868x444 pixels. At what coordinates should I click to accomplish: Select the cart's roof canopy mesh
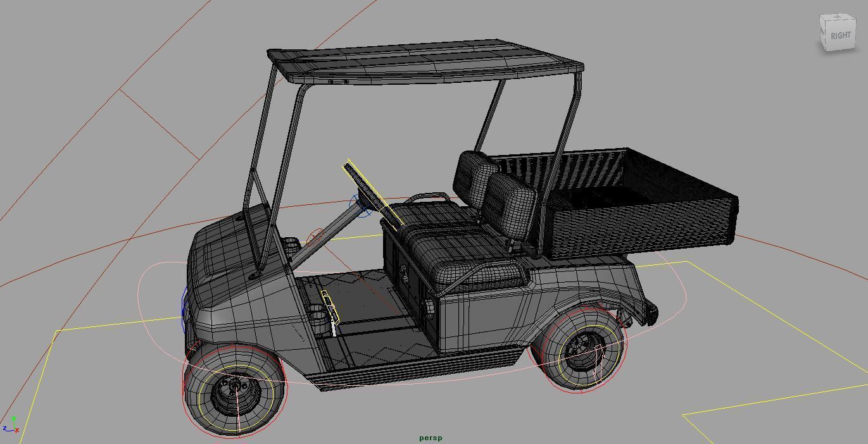point(425,61)
